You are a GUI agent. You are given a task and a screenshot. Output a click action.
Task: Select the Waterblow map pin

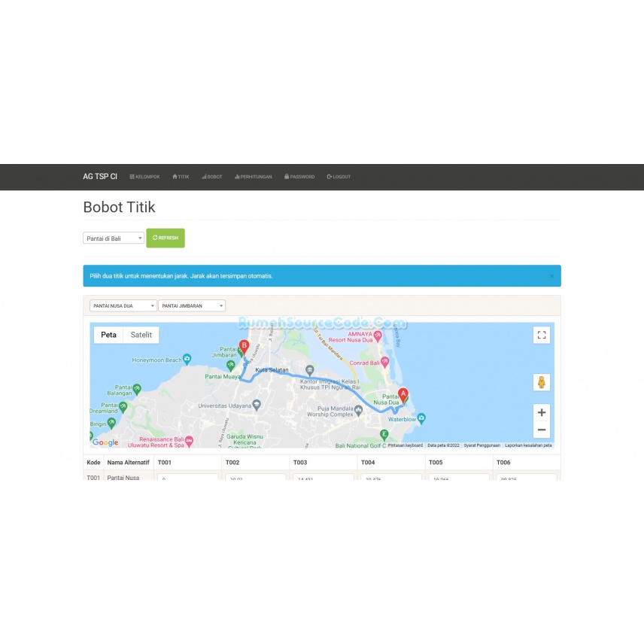pyautogui.click(x=421, y=418)
